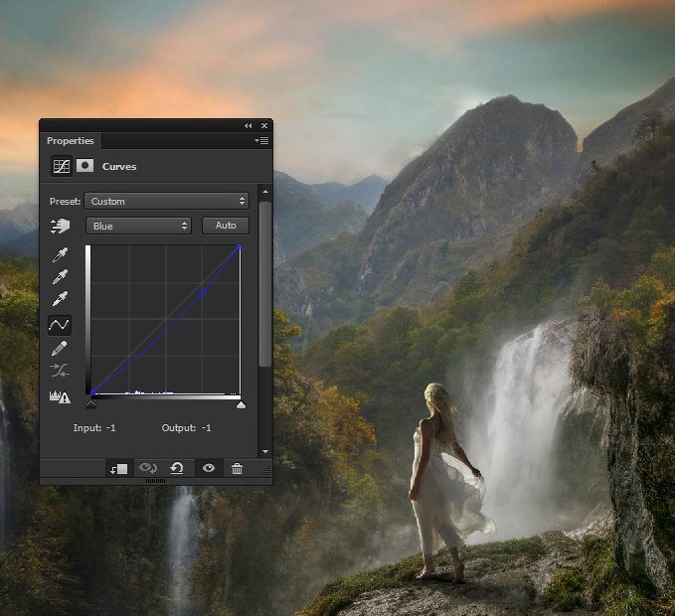Open the Blue channel dropdown
This screenshot has height=616, width=675.
click(138, 226)
